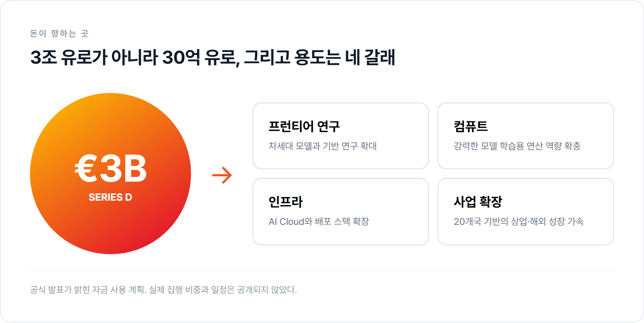Click the €3B amount text

(x=111, y=168)
